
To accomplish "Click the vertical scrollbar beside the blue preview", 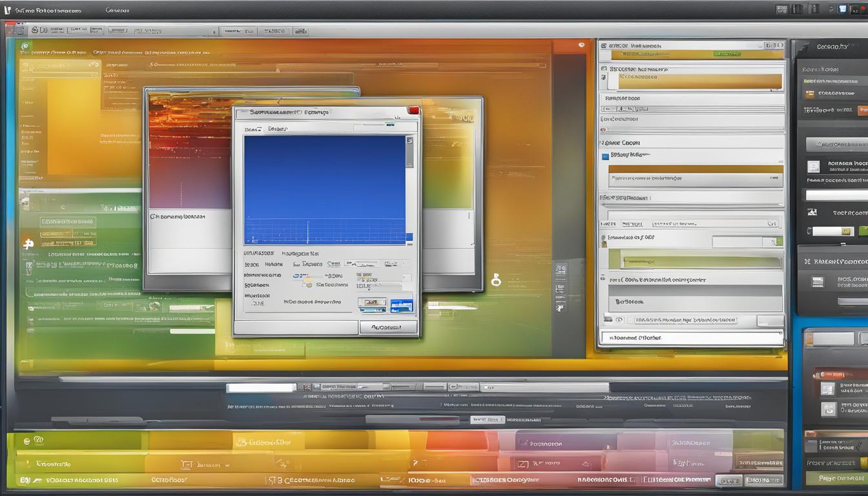I will pyautogui.click(x=409, y=189).
